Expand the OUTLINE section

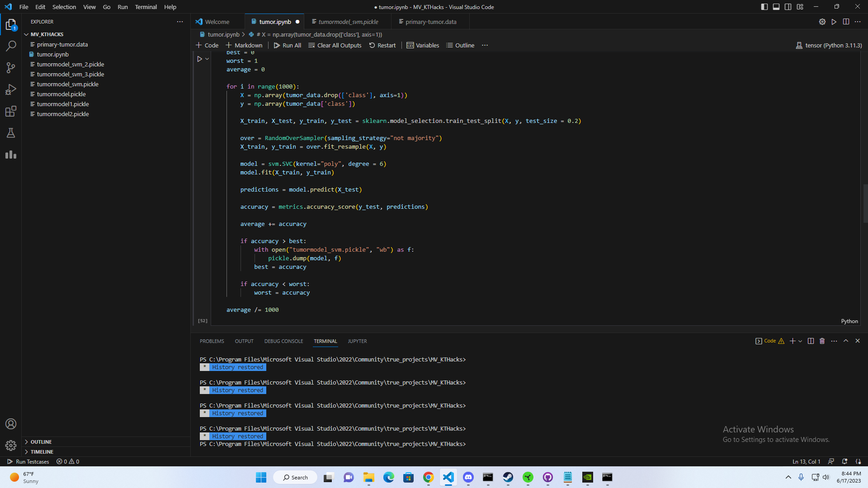(41, 442)
